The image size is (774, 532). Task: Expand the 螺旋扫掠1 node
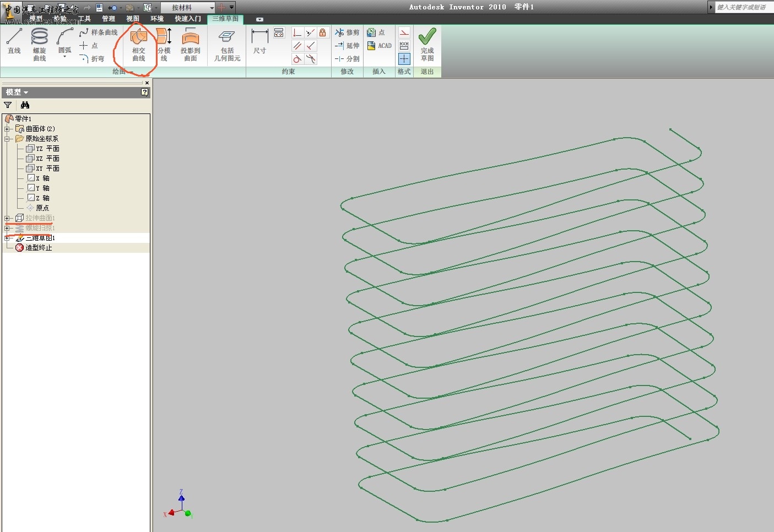7,228
